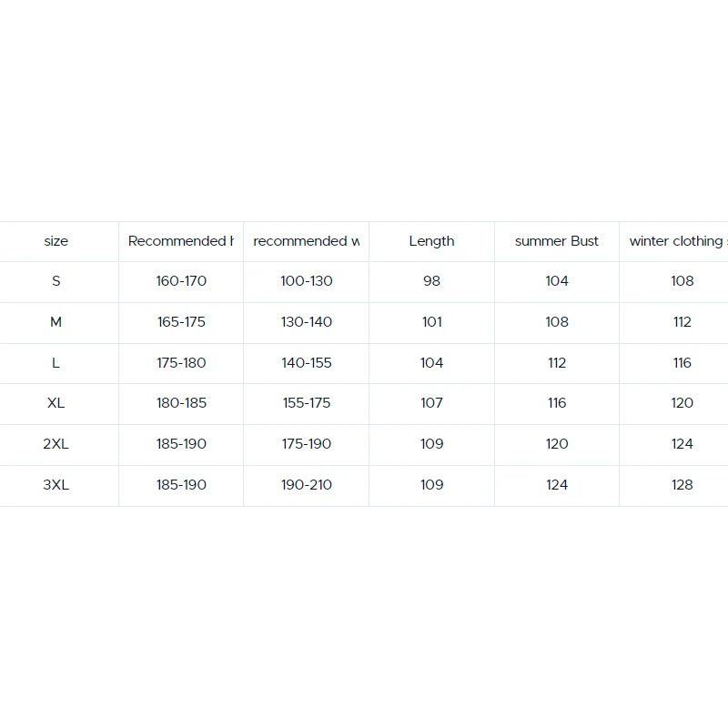Select the 'Length' column header
The height and width of the screenshot is (728, 728).
[x=431, y=241]
